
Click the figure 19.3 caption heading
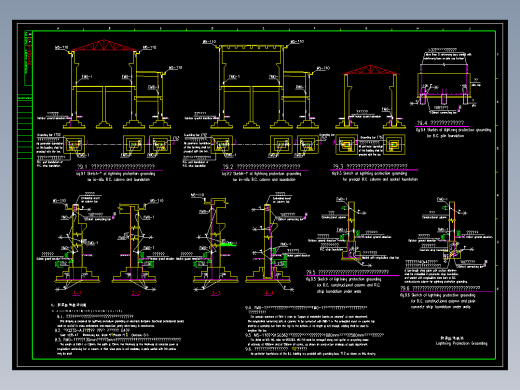click(x=370, y=166)
